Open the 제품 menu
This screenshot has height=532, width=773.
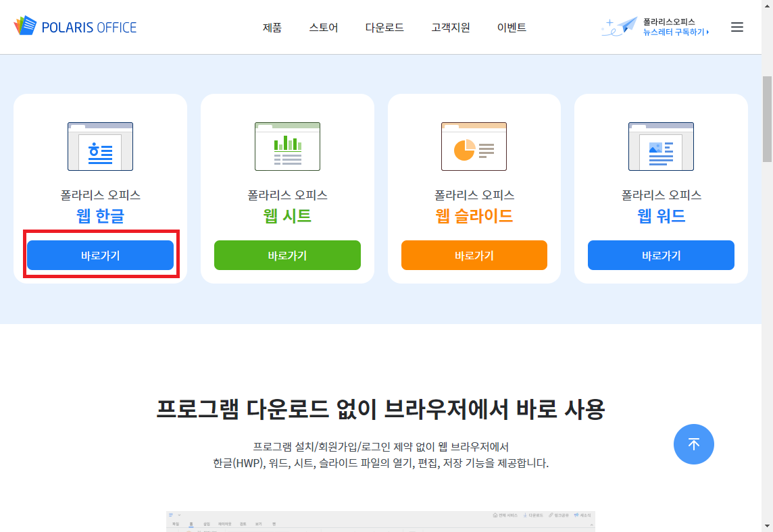click(272, 28)
